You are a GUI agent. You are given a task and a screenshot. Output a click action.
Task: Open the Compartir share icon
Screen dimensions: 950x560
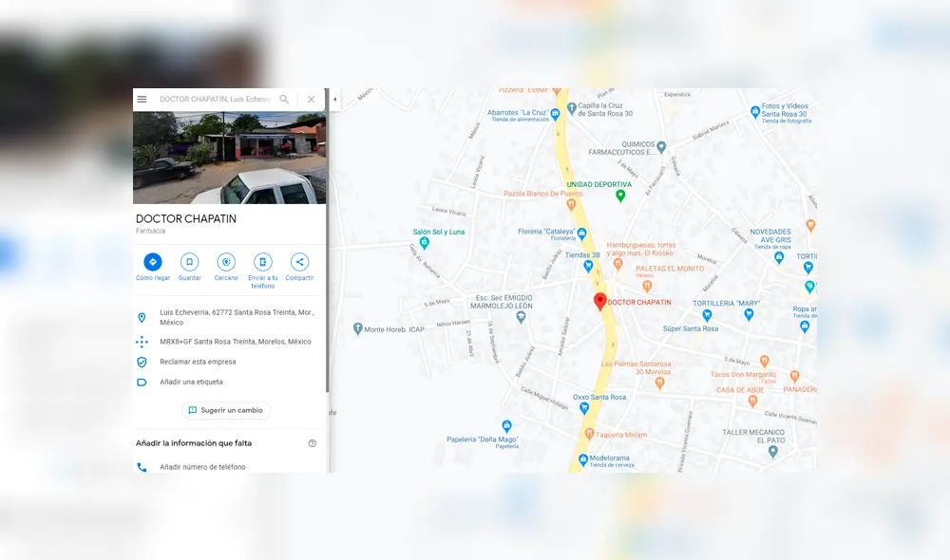299,262
